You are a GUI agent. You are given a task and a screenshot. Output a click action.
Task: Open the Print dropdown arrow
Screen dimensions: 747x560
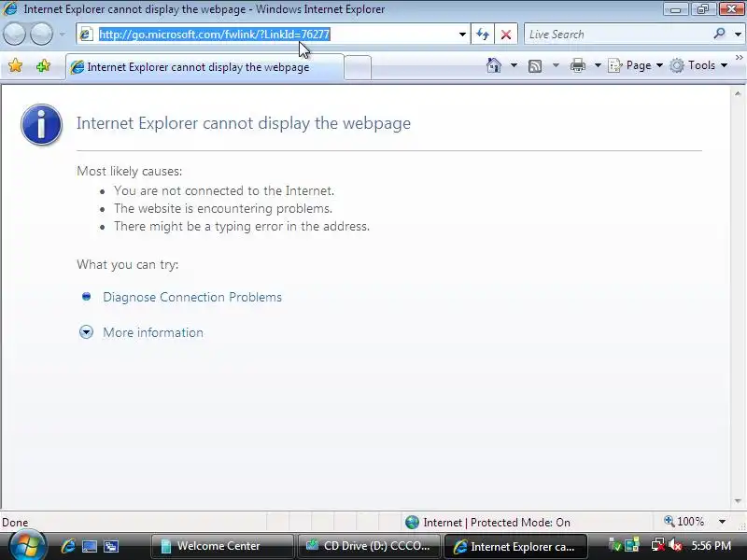pos(598,65)
